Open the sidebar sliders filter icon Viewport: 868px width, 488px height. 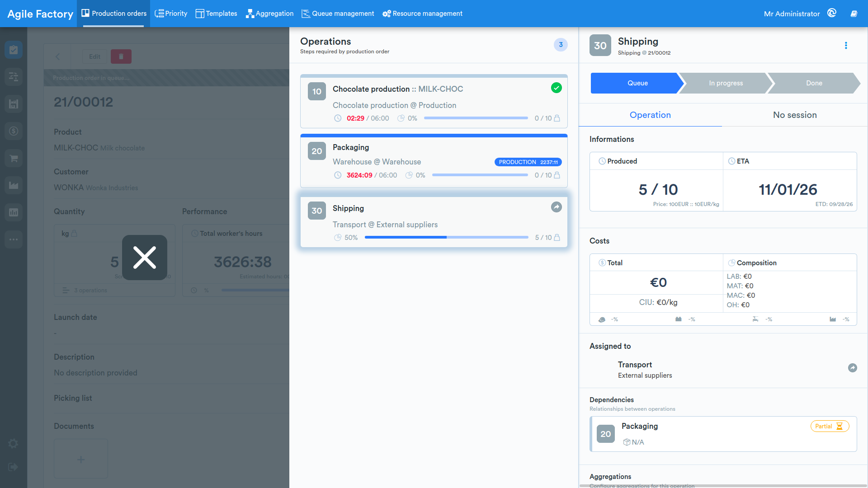coord(14,77)
